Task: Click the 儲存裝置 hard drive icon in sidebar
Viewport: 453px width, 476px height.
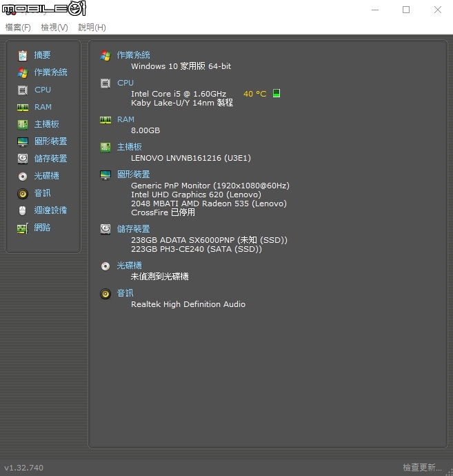Action: [x=23, y=159]
